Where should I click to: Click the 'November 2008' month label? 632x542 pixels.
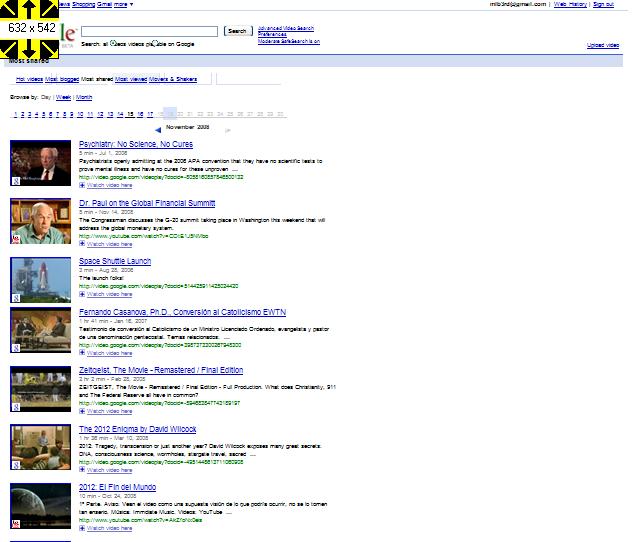point(187,127)
